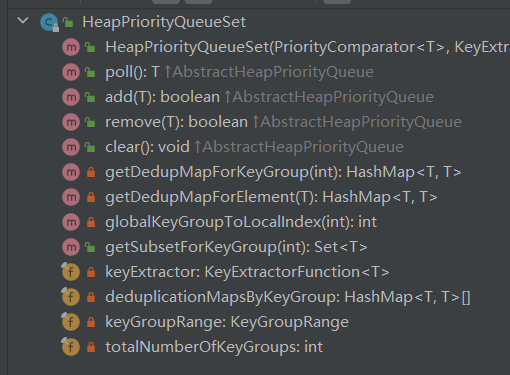Click field icon for keyGroupRange
Image resolution: width=510 pixels, height=375 pixels.
click(x=70, y=322)
